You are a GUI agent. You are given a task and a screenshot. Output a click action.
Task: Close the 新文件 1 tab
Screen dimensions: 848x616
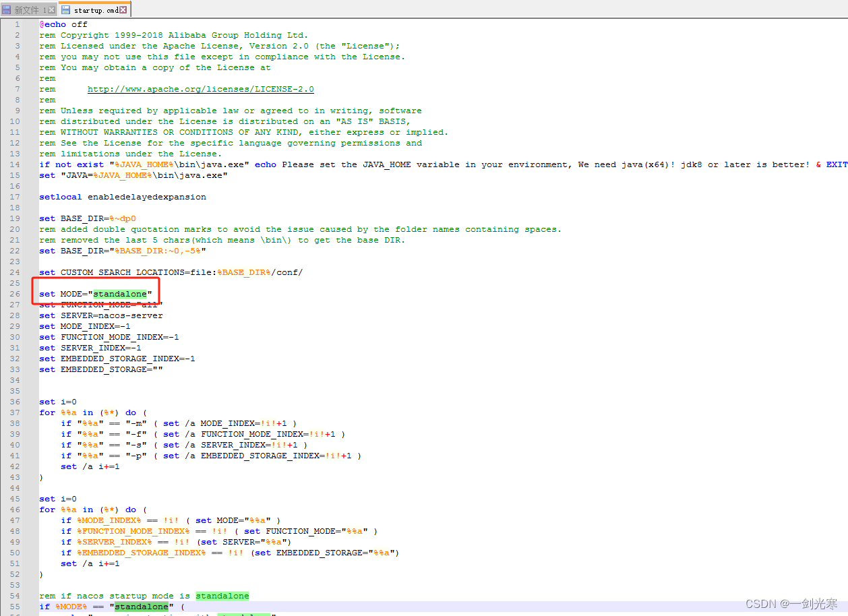(52, 10)
